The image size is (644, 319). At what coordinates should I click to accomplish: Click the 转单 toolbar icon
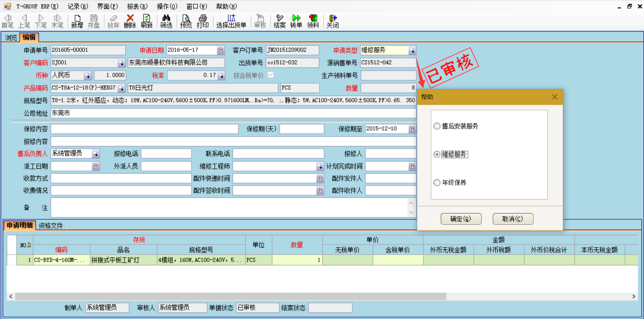[x=296, y=21]
